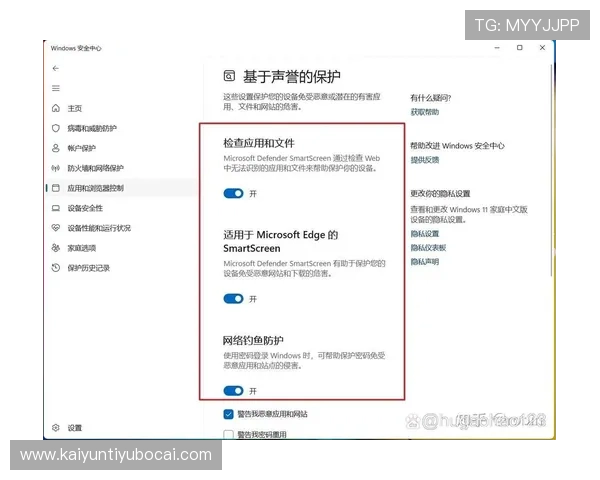Open 病毒和威胁防护 section
Screen dimensions: 600x480
coord(92,128)
